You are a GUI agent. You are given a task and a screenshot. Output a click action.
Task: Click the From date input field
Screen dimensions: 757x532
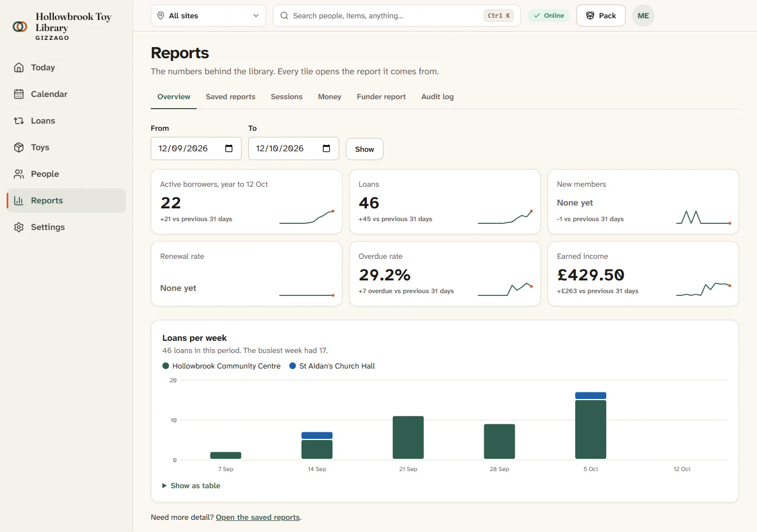196,149
